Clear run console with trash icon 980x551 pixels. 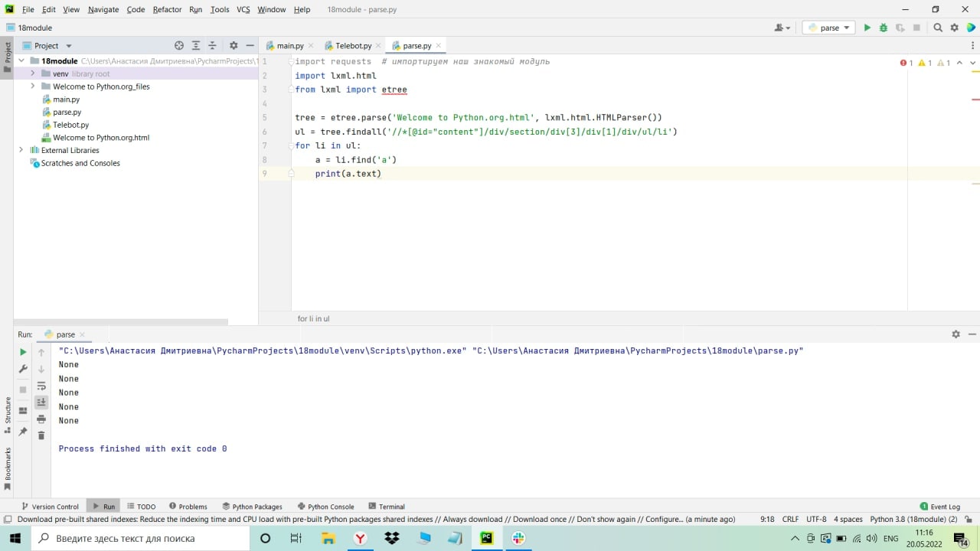pos(41,435)
